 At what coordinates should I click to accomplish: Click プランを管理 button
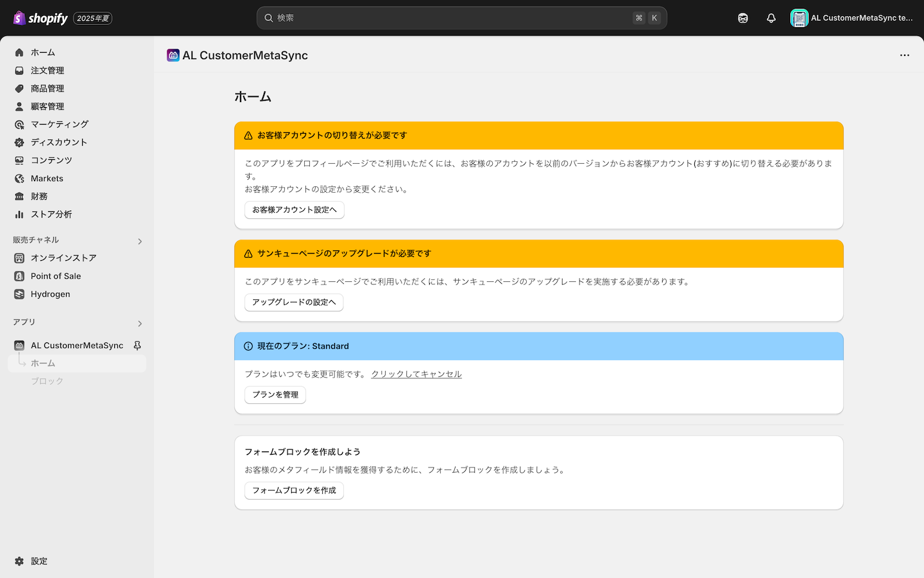click(275, 395)
